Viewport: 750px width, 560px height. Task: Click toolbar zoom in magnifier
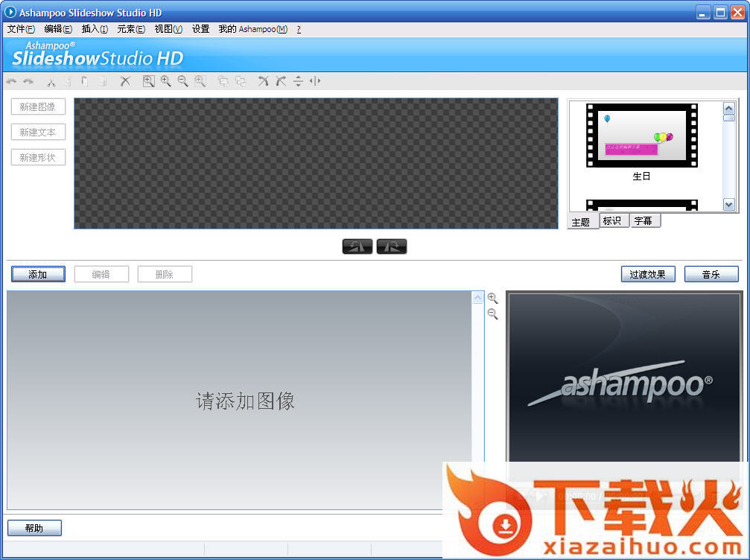point(166,81)
